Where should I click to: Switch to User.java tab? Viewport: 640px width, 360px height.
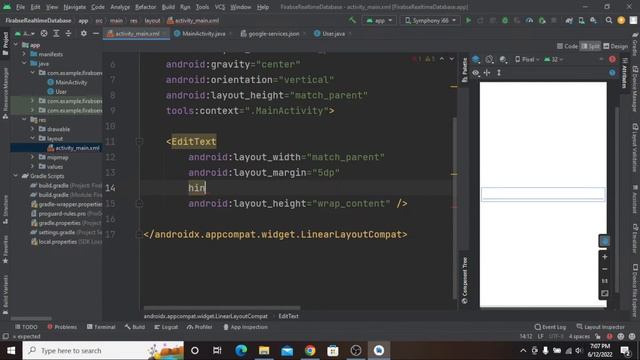[x=333, y=34]
